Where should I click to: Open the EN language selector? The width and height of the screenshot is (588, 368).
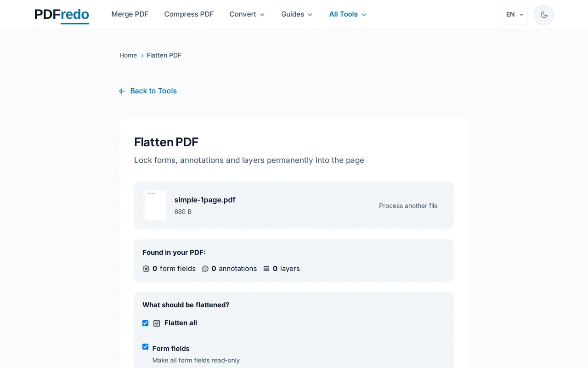[514, 14]
